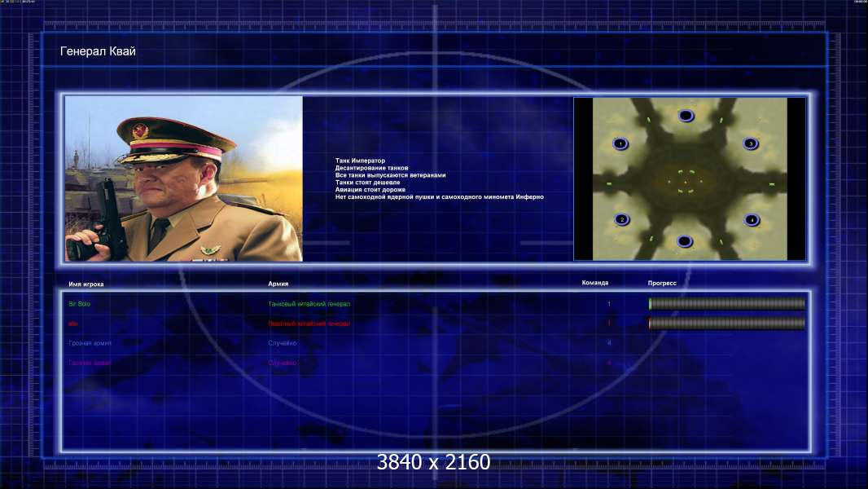The height and width of the screenshot is (489, 868).
Task: Click start position 4 on the minimap
Action: coord(752,220)
